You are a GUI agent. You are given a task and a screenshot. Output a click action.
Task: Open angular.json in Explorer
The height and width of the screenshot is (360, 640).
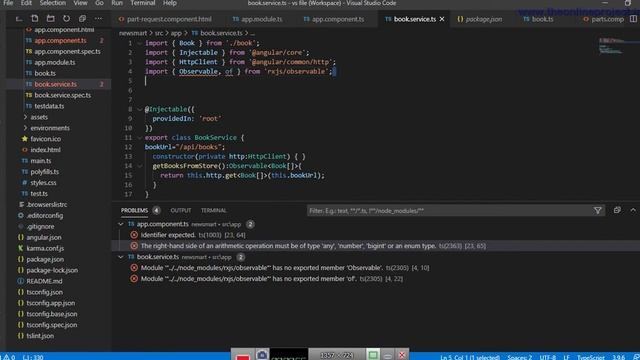click(x=44, y=238)
